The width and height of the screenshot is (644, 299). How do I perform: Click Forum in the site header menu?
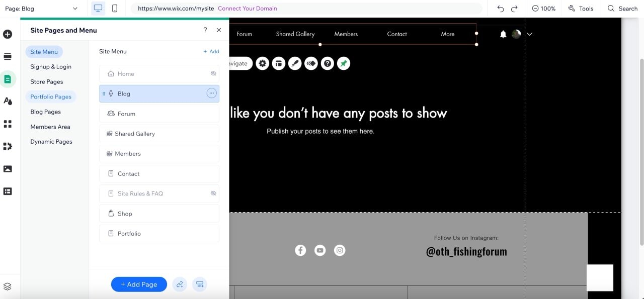(244, 34)
